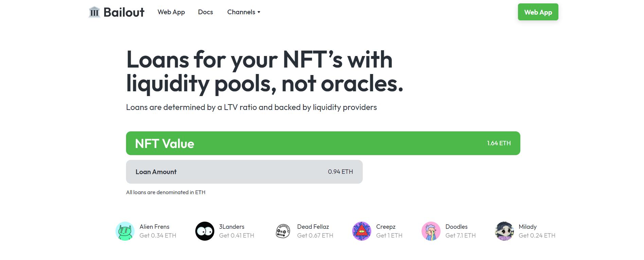Go to the Docs nav link
Screen dimensions: 644x260
coord(205,12)
